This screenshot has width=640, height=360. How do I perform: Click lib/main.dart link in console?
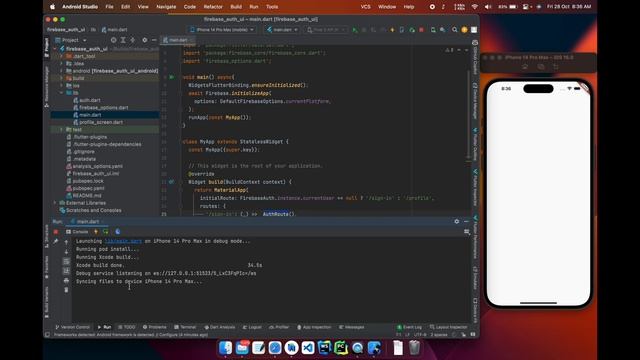(x=123, y=241)
